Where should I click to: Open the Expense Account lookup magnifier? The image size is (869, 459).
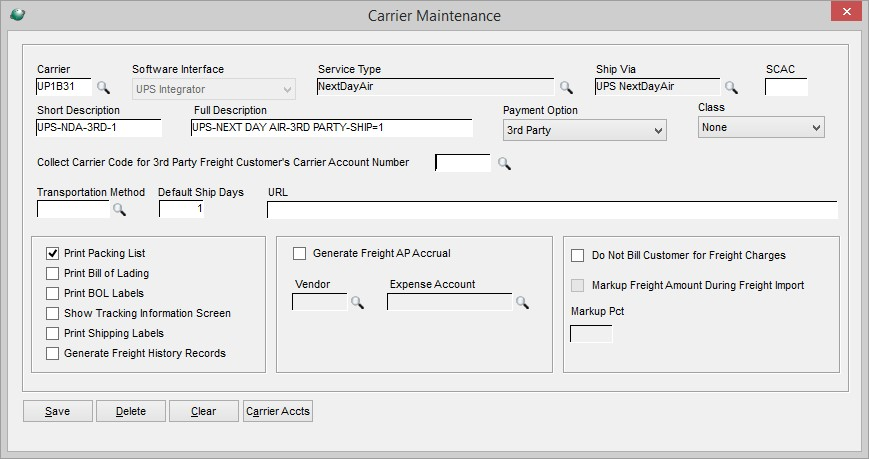(522, 302)
